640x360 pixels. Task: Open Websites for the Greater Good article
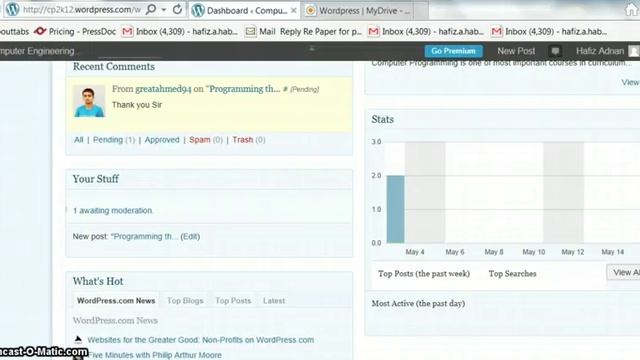pos(200,340)
